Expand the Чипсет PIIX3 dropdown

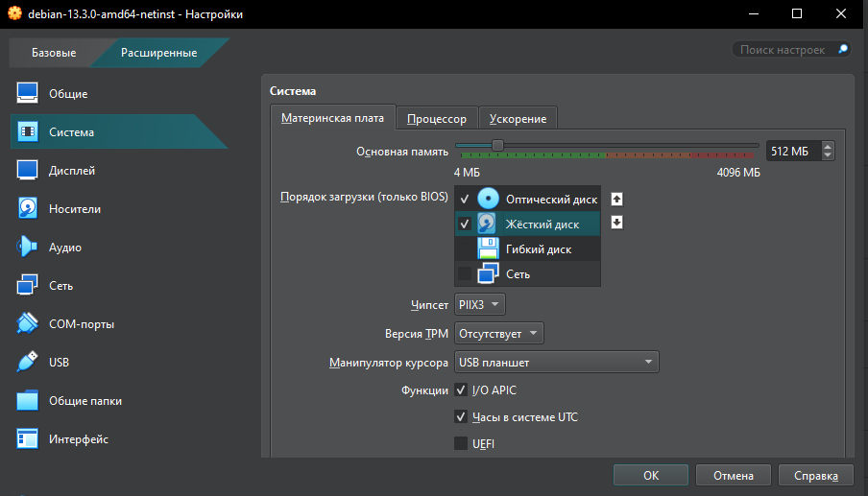tap(480, 305)
